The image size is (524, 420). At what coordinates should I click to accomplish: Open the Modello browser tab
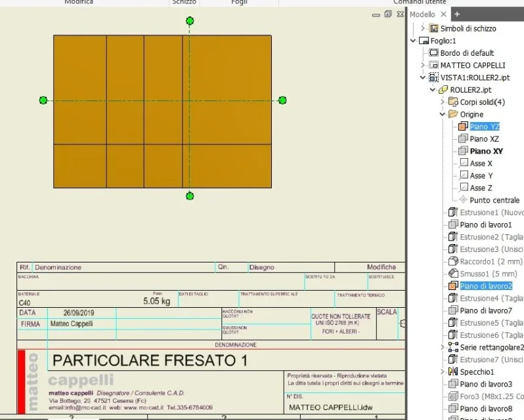(422, 14)
